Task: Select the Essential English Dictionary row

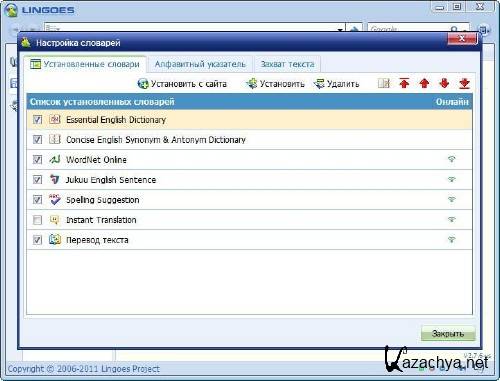Action: [x=249, y=120]
